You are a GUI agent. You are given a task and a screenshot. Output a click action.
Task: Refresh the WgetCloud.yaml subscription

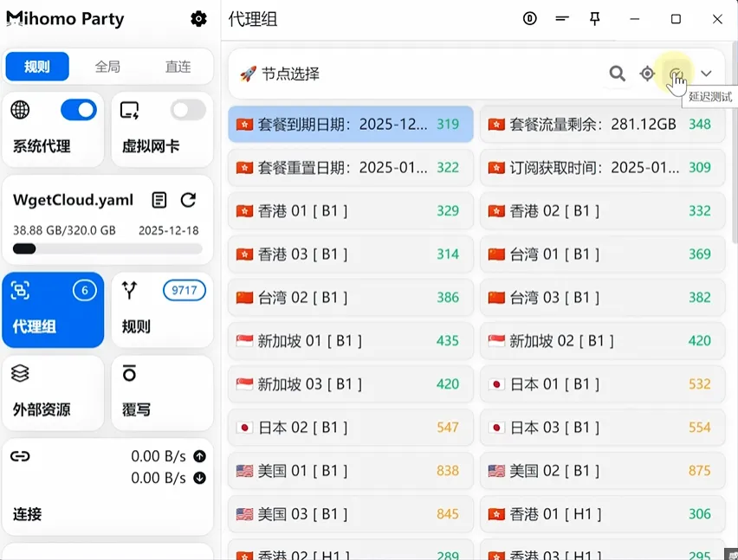click(x=188, y=199)
